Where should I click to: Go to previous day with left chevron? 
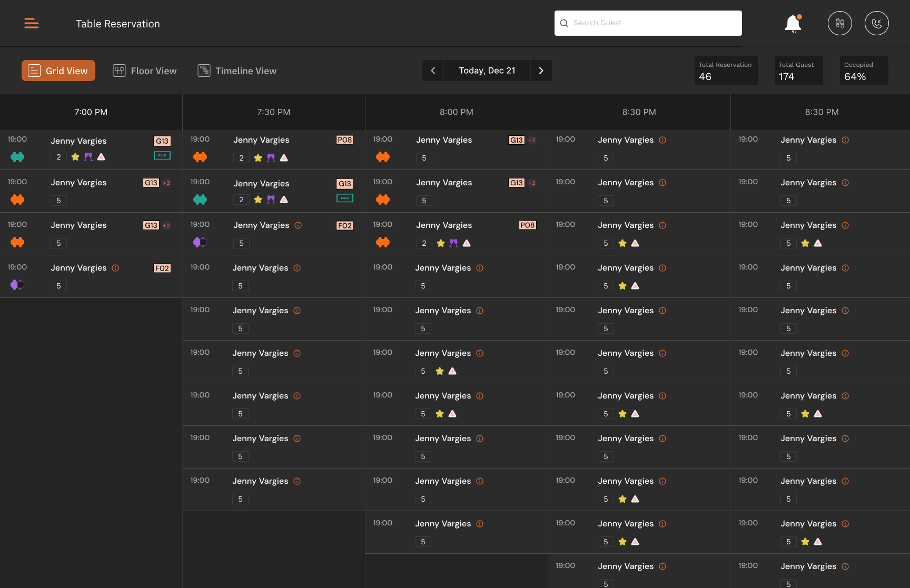click(x=433, y=71)
